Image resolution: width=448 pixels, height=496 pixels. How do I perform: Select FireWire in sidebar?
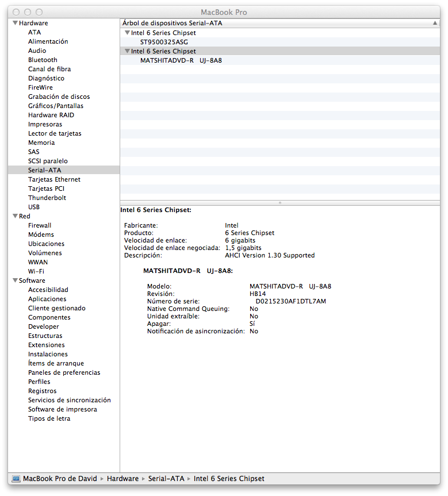40,87
